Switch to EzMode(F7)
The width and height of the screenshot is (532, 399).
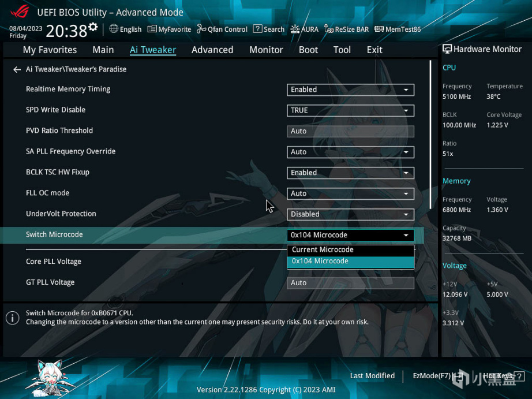click(x=438, y=376)
